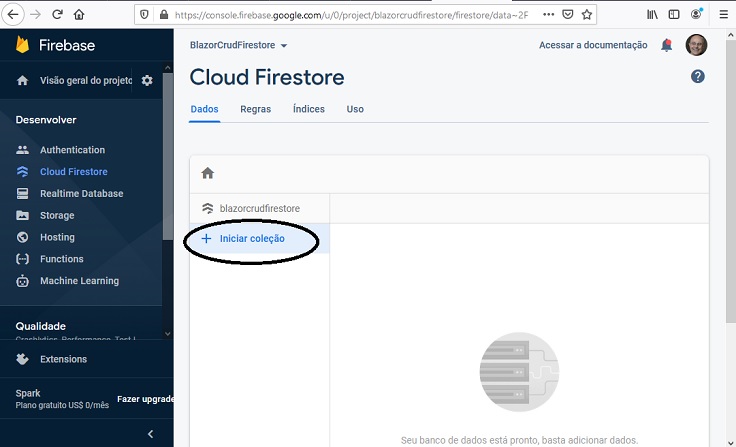Go to Storage section
The image size is (736, 447).
click(57, 216)
